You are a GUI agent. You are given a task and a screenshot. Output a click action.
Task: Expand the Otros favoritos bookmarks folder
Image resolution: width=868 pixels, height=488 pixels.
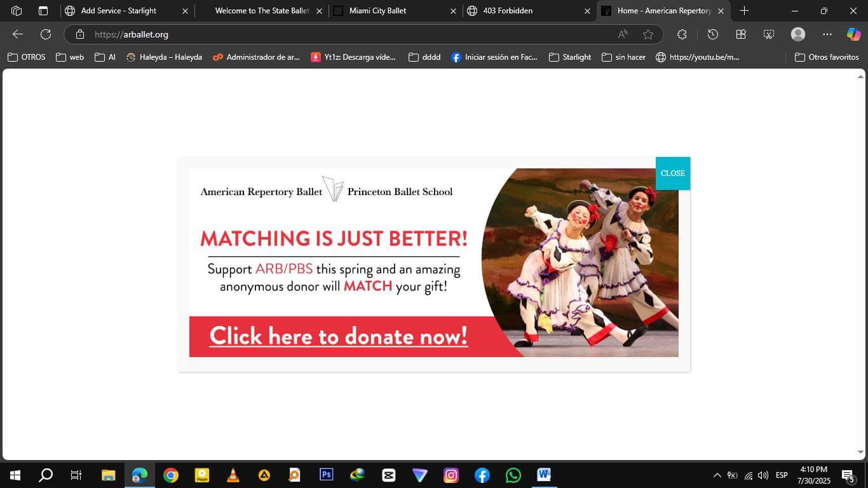click(827, 57)
